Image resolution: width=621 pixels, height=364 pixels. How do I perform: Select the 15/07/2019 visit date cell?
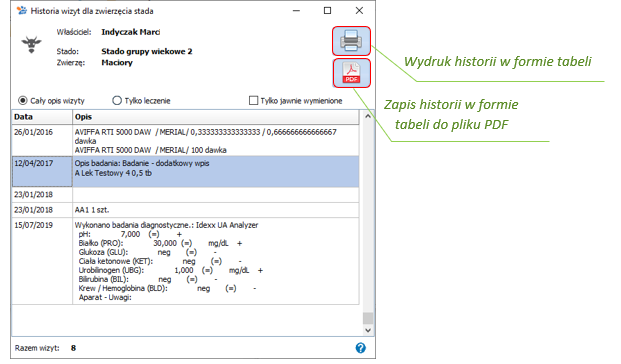click(42, 261)
